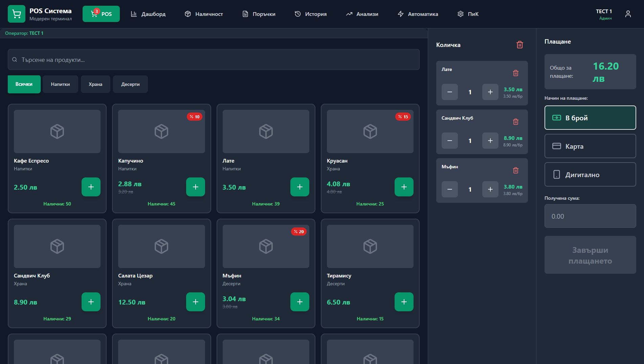Viewport: 644px width, 364px height.
Task: Focus the Получена сума input field
Action: 590,216
